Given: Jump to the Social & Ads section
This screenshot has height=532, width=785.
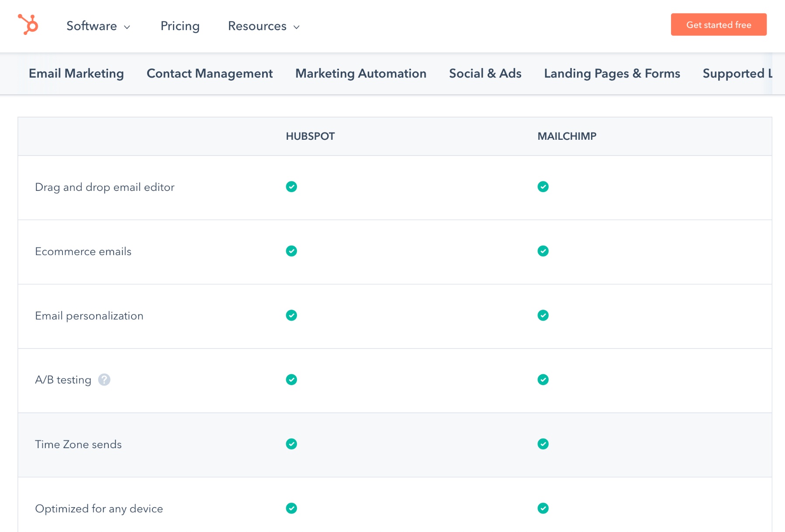Looking at the screenshot, I should pos(485,73).
